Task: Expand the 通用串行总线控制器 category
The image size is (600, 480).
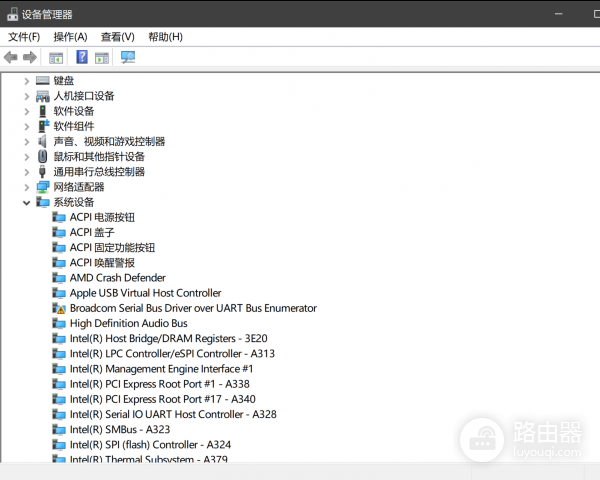Action: pos(26,172)
